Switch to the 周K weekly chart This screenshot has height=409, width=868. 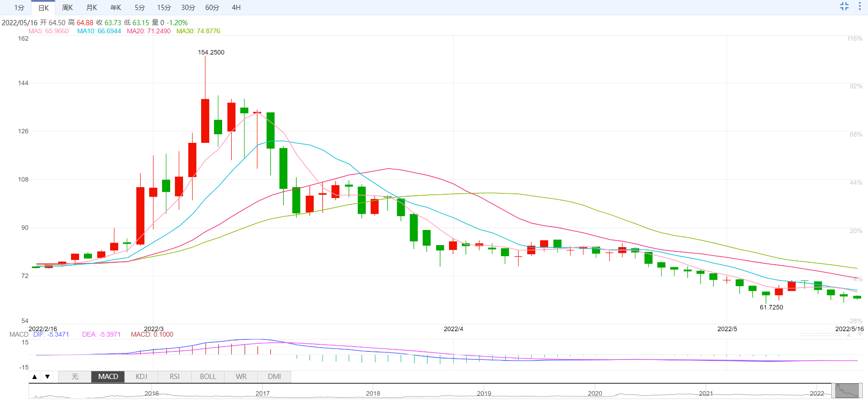click(68, 8)
